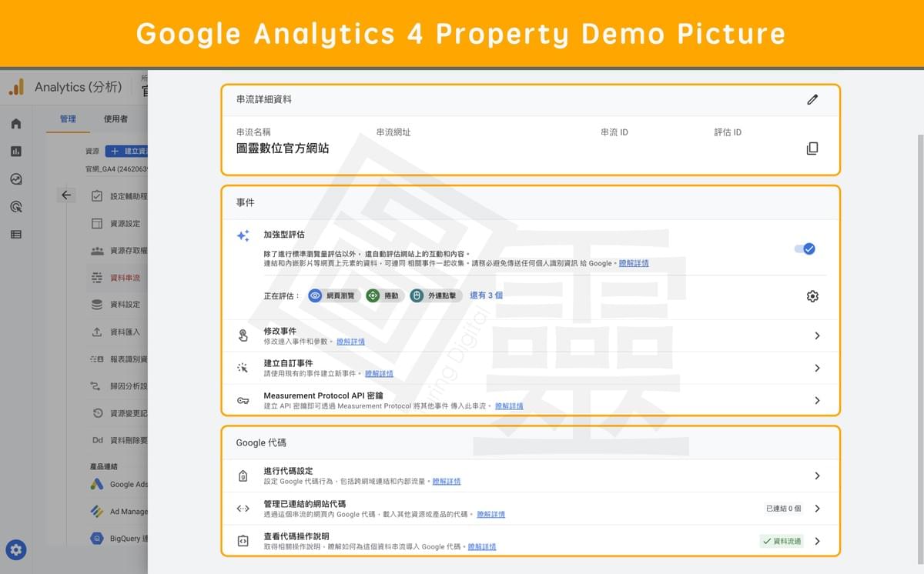
Task: Expand the Measurement Protocol API 密鑰 chevron
Action: click(x=817, y=400)
